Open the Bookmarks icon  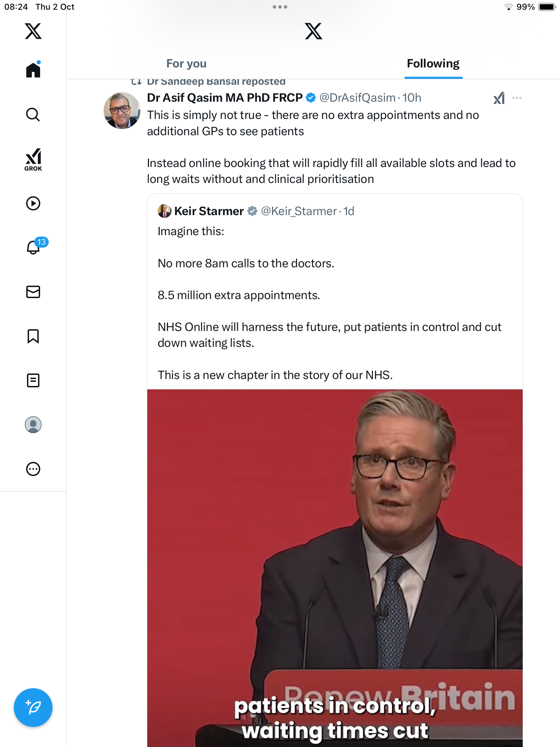click(33, 336)
